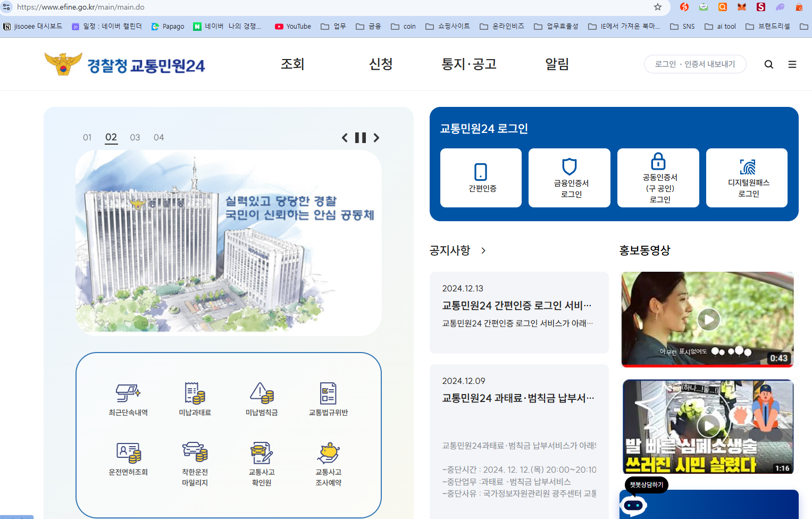Screen dimensions: 812x519
Task: Open the 챗봇상담하기 chatbot icon
Action: pos(633,505)
